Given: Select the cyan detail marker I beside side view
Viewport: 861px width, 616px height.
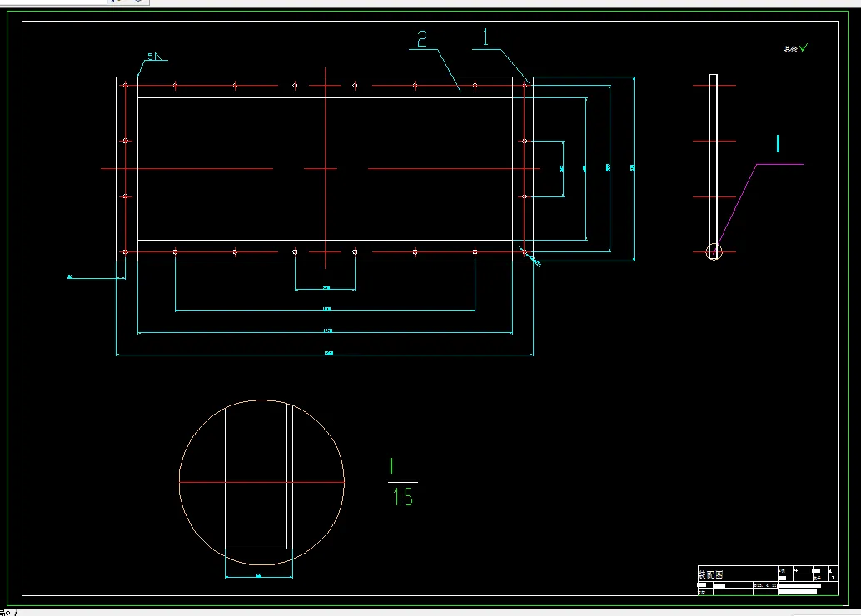Looking at the screenshot, I should 778,144.
